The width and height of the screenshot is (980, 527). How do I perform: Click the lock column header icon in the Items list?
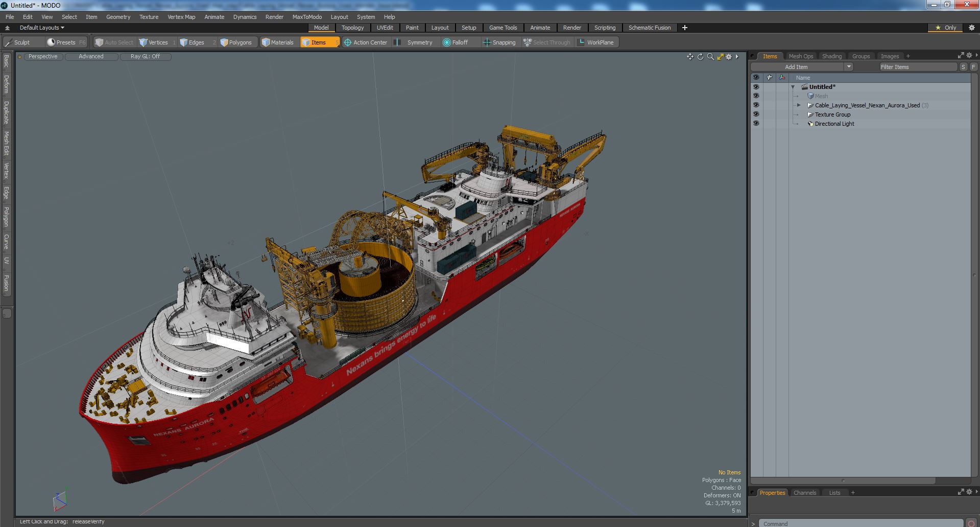coord(769,78)
